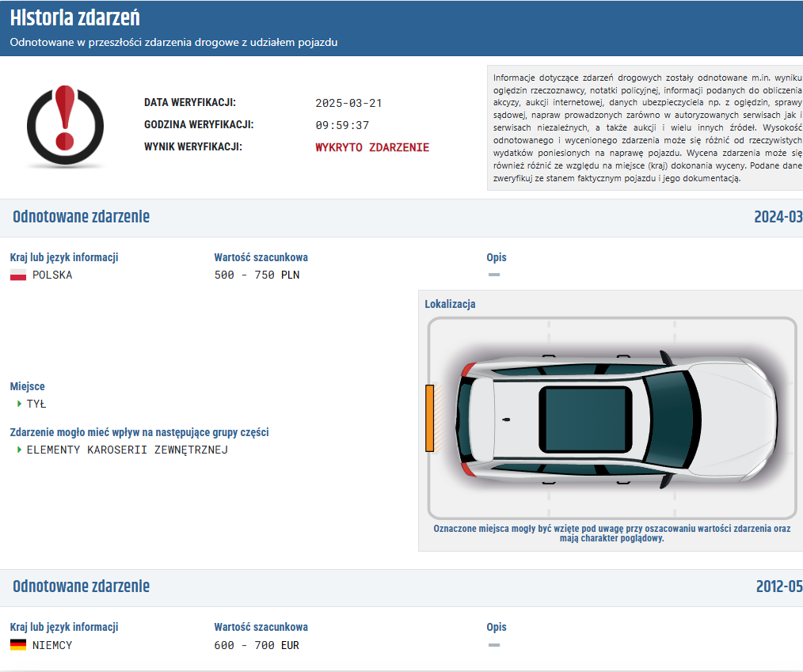This screenshot has height=672, width=803.
Task: Click the verification date 2025-03-21
Action: pos(348,103)
